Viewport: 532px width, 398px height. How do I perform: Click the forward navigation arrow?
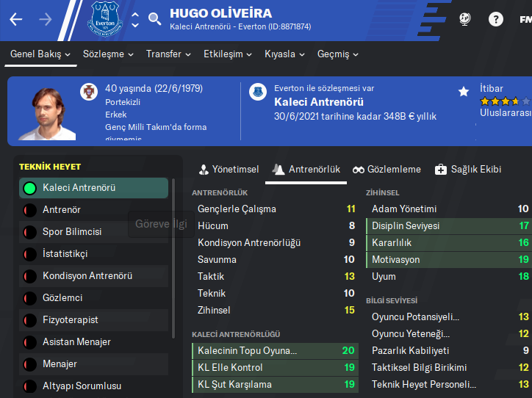click(46, 19)
